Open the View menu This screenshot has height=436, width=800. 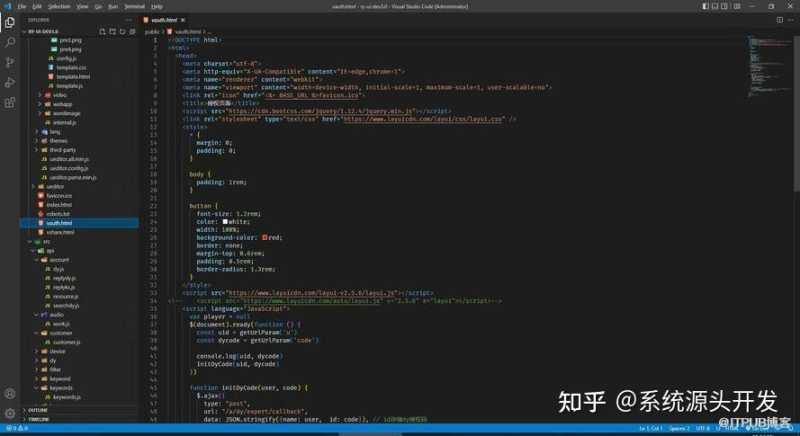pos(82,7)
